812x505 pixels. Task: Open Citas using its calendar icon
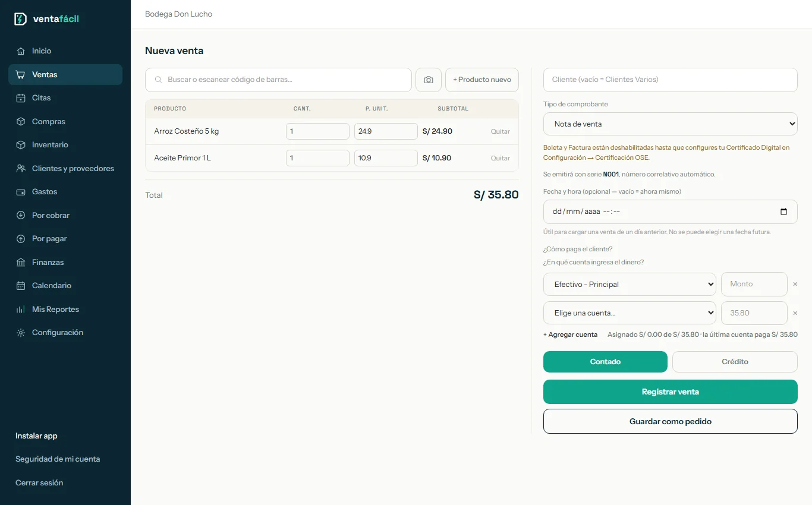tap(21, 98)
